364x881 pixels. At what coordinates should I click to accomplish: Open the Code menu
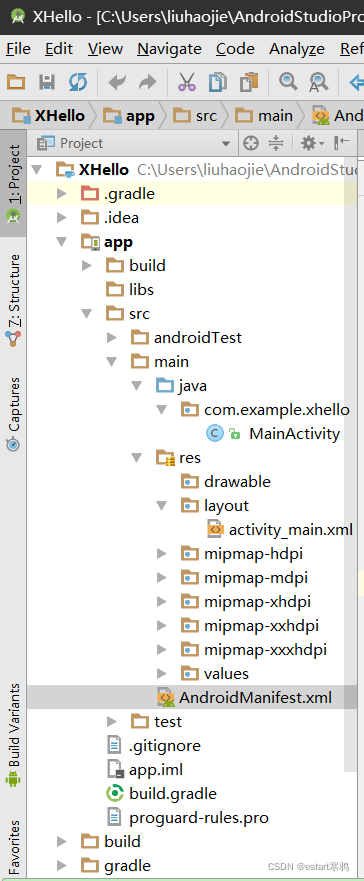[235, 49]
